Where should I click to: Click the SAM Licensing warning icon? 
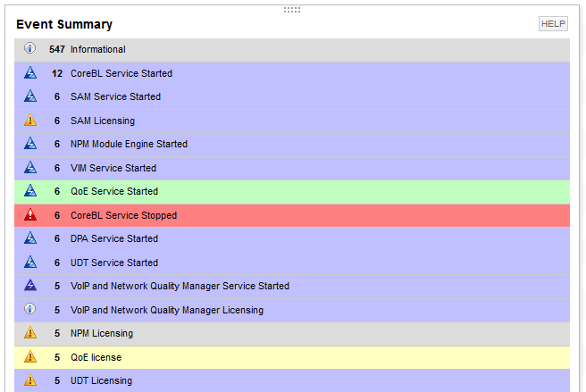[30, 121]
